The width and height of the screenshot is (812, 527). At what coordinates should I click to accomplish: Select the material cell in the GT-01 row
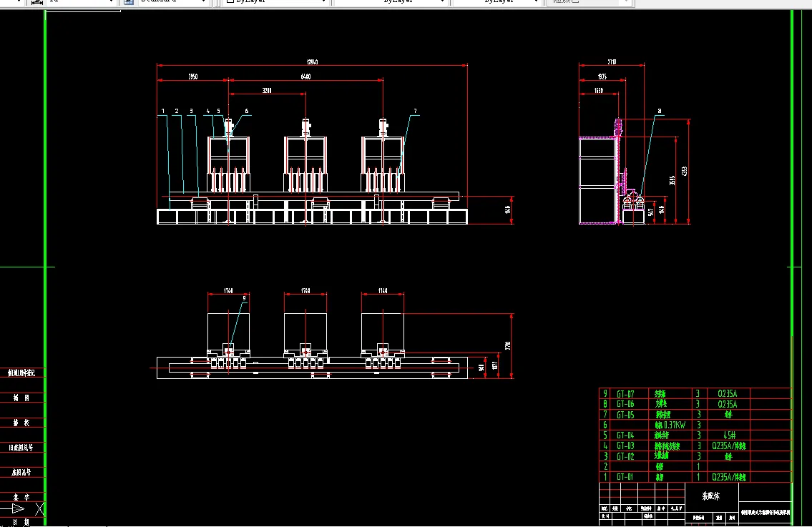[x=728, y=477]
